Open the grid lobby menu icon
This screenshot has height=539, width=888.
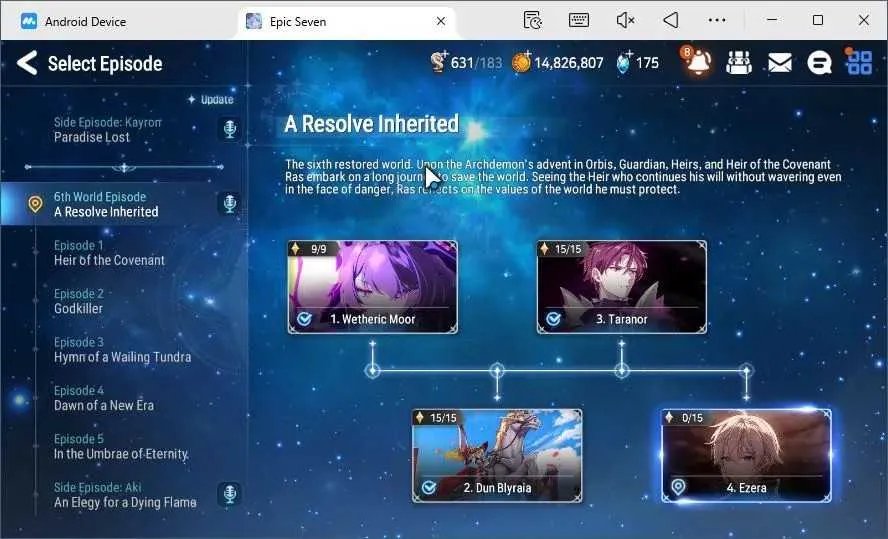point(859,62)
